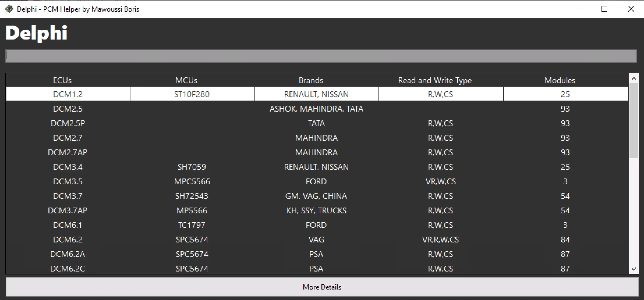
Task: Select the DCM6.1 ECU entry
Action: coord(68,225)
